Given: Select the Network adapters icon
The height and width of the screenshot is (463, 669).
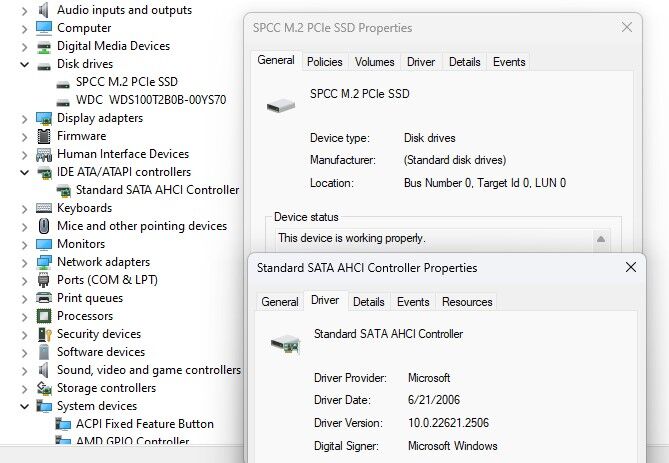Looking at the screenshot, I should (x=44, y=262).
